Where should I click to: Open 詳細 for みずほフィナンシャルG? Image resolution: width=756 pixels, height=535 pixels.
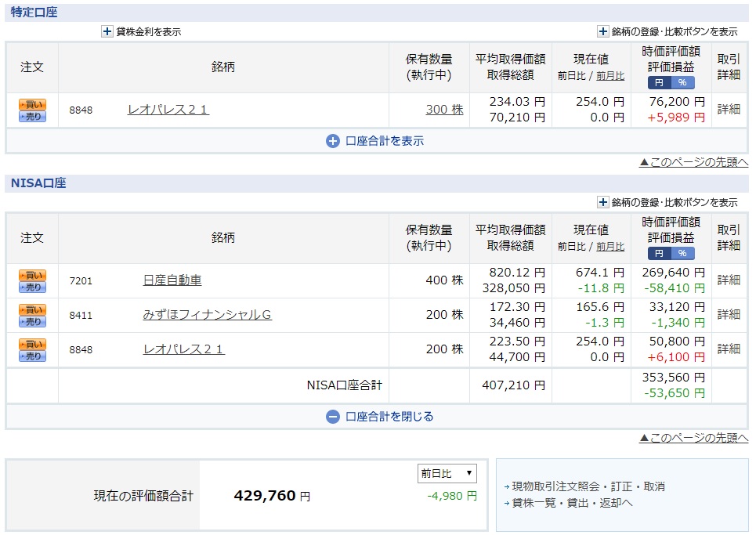point(729,314)
